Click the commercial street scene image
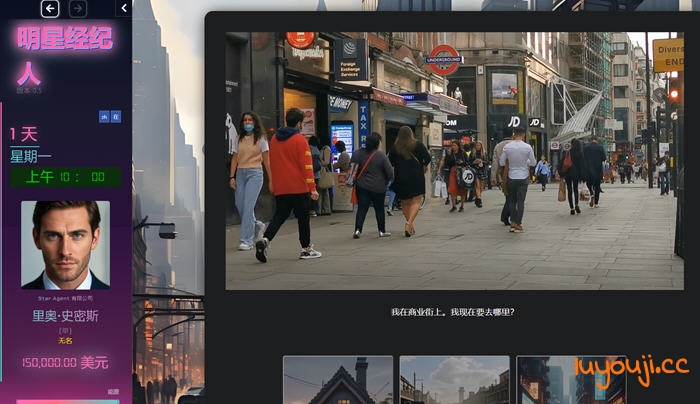This screenshot has width=700, height=404. tap(453, 160)
